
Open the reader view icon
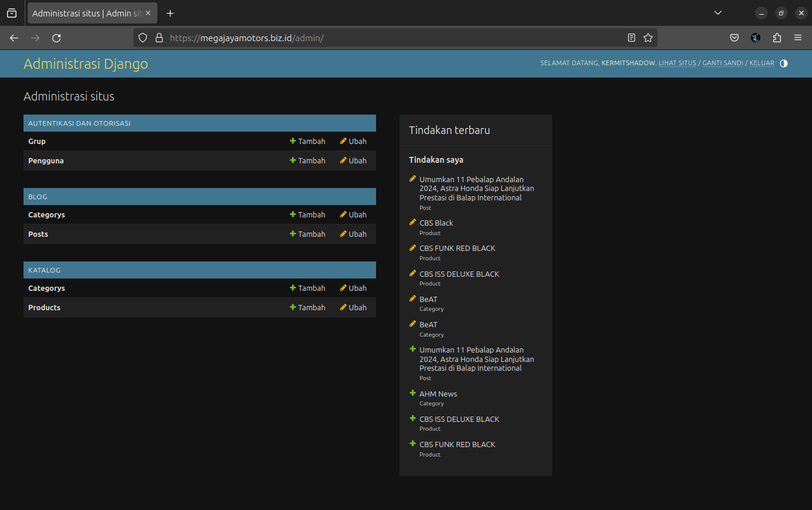631,38
